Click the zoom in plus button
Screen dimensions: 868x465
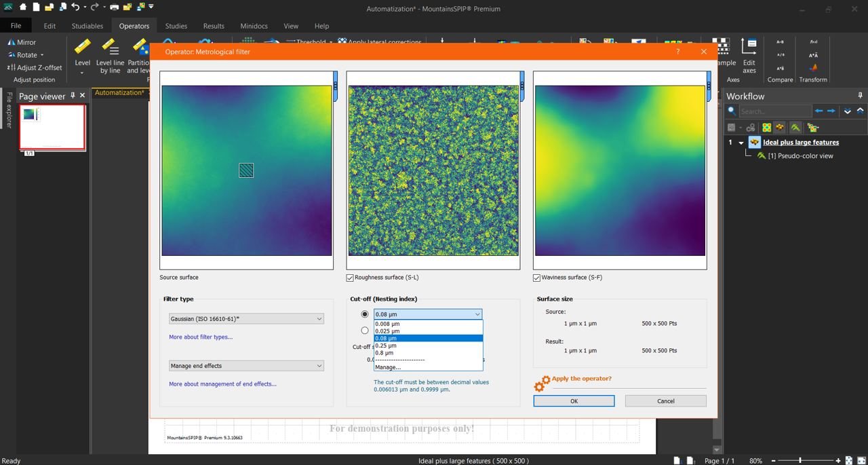point(838,461)
